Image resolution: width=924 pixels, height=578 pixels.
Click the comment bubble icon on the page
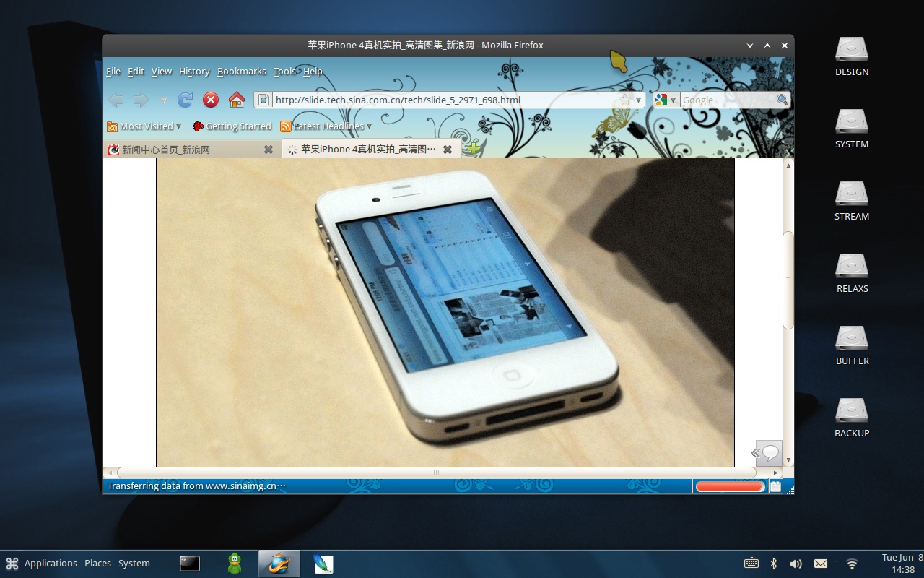click(770, 453)
